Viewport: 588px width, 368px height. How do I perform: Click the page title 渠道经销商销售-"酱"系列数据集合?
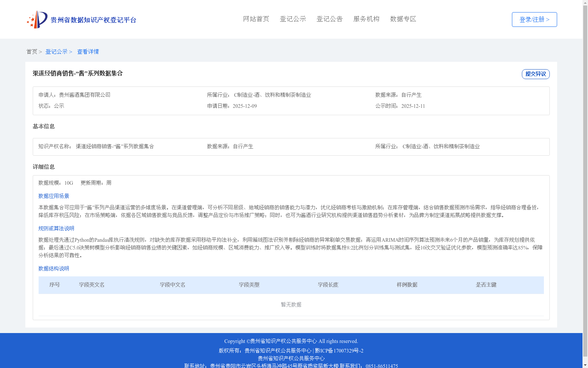[78, 73]
